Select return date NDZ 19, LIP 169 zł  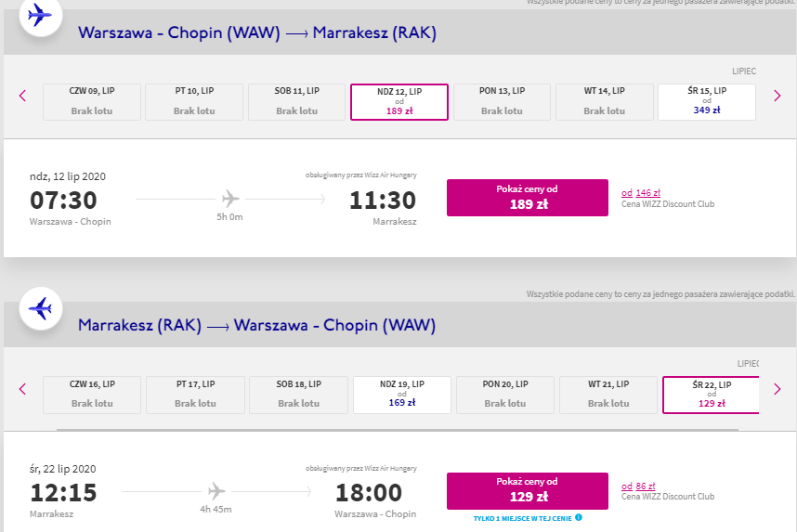click(402, 395)
